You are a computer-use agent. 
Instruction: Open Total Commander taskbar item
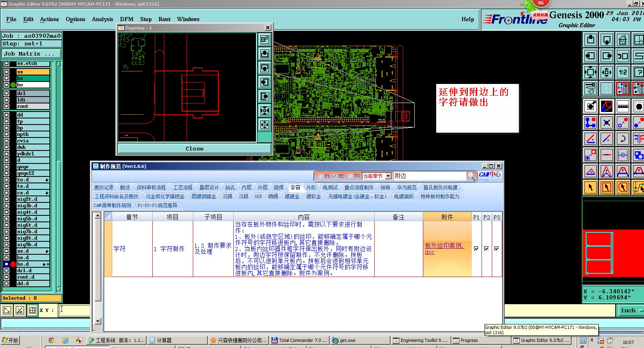tap(299, 340)
